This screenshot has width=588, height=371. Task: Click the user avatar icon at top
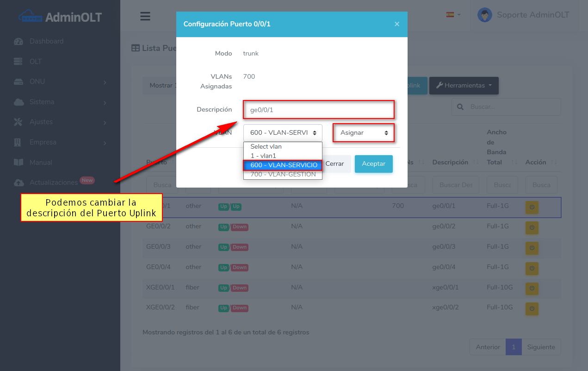(x=484, y=15)
